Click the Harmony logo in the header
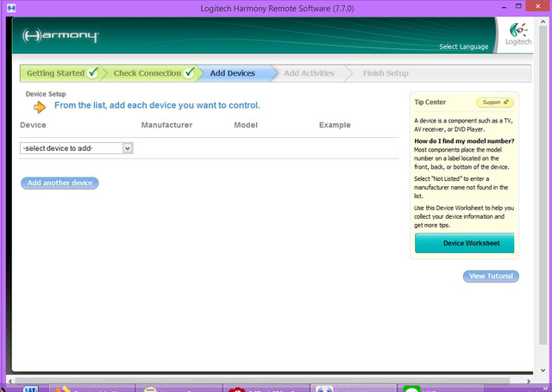This screenshot has width=552, height=392. point(60,36)
